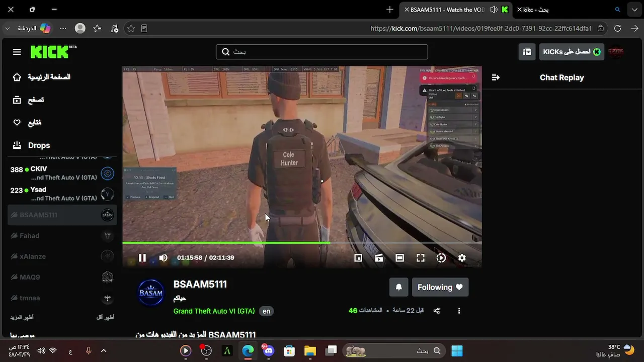Toggle reader view icon in address bar
The width and height of the screenshot is (644, 362).
(144, 29)
